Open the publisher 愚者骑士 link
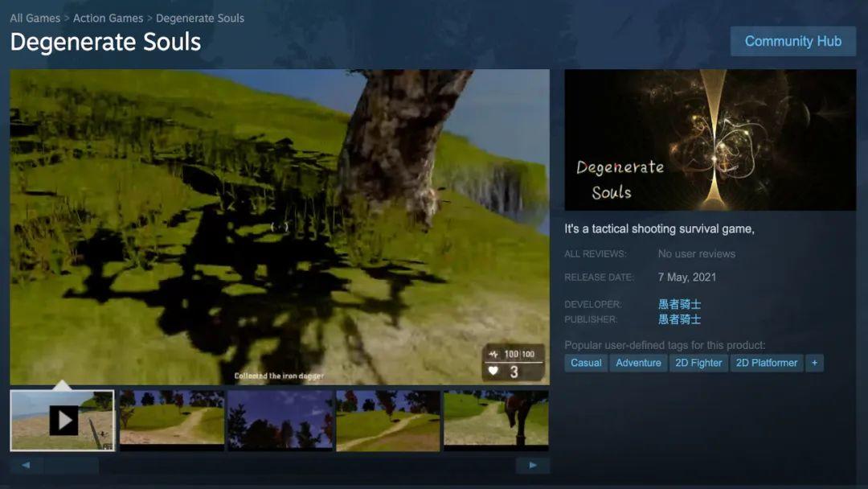 coord(679,319)
